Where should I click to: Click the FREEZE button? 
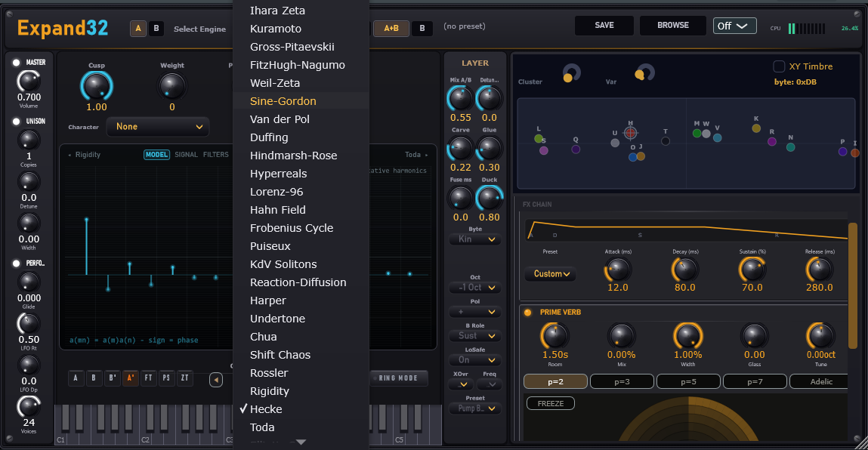pyautogui.click(x=550, y=403)
